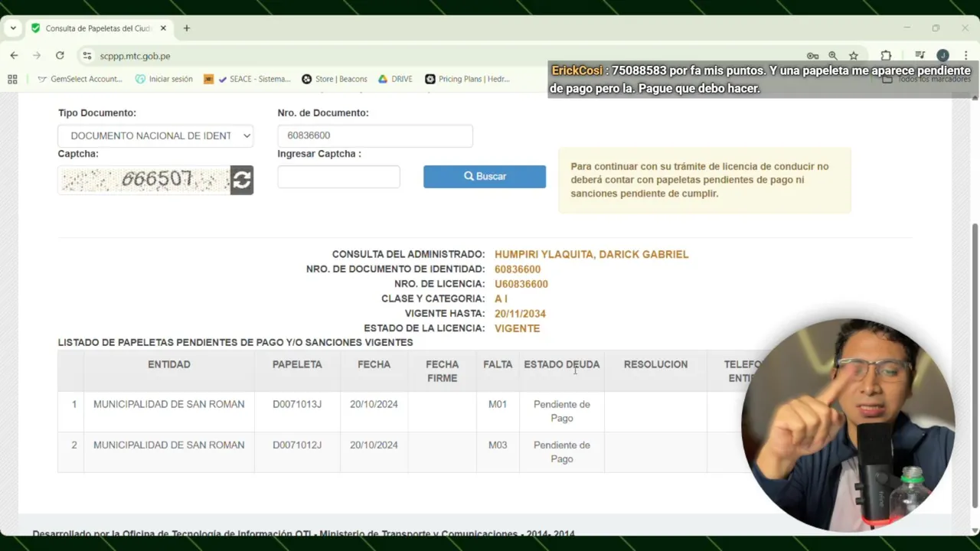Click falta code M01
980x551 pixels.
coord(498,404)
